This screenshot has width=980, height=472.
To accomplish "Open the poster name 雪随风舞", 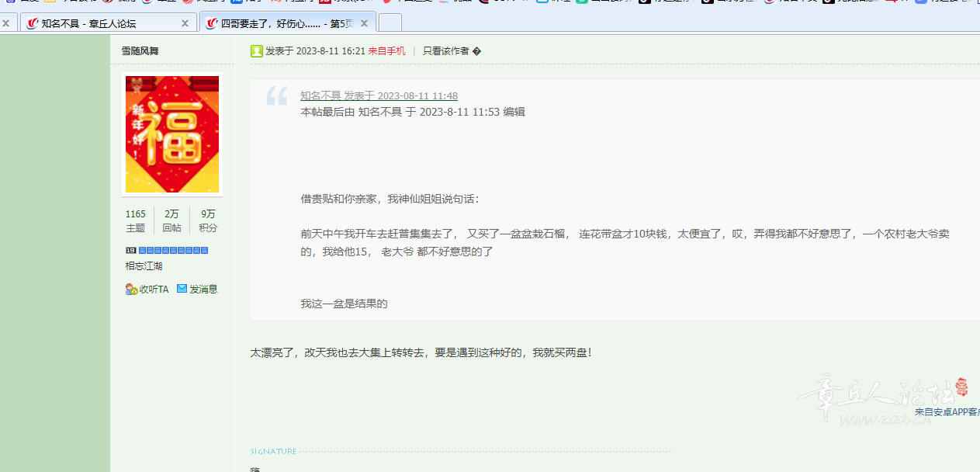I will pyautogui.click(x=140, y=51).
